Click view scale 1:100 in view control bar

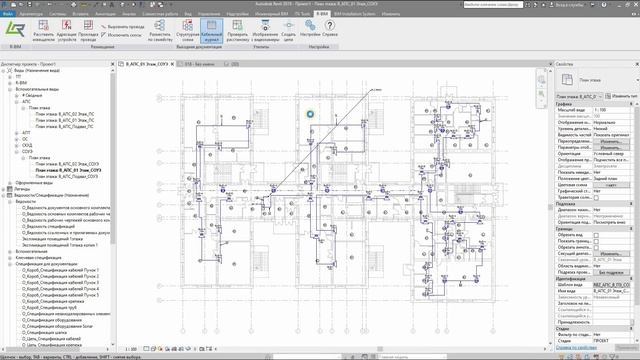click(131, 349)
